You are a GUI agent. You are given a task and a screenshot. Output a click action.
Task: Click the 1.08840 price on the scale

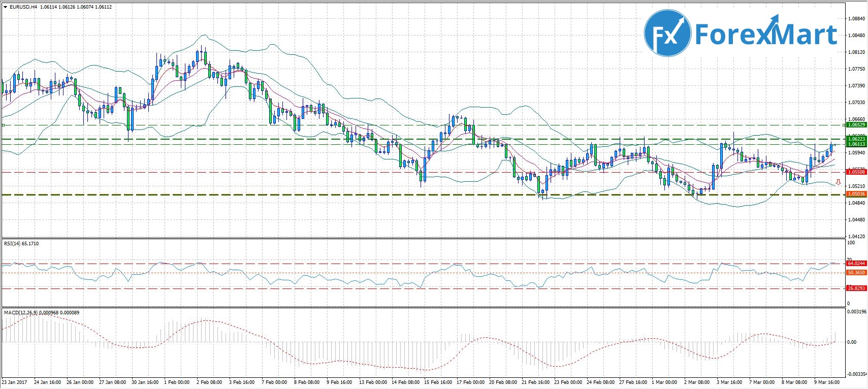(x=856, y=19)
